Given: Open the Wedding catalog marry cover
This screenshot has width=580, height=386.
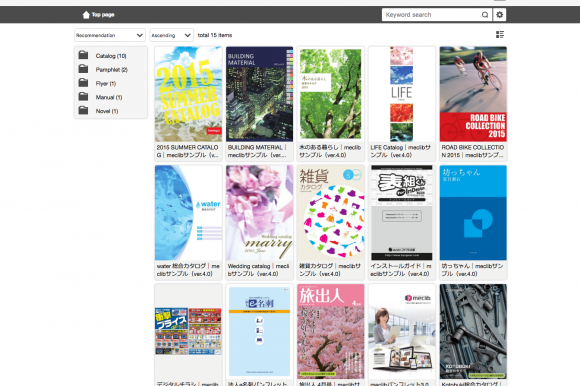Looking at the screenshot, I should click(259, 213).
